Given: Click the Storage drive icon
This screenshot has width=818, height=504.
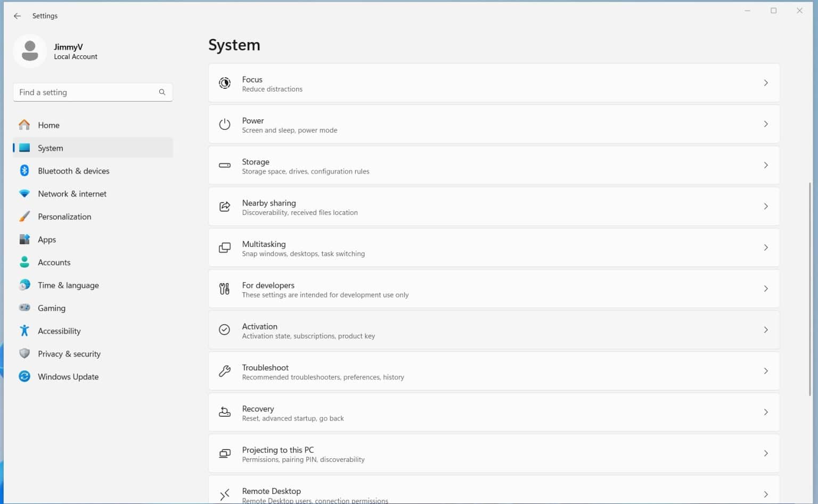Looking at the screenshot, I should pos(224,165).
